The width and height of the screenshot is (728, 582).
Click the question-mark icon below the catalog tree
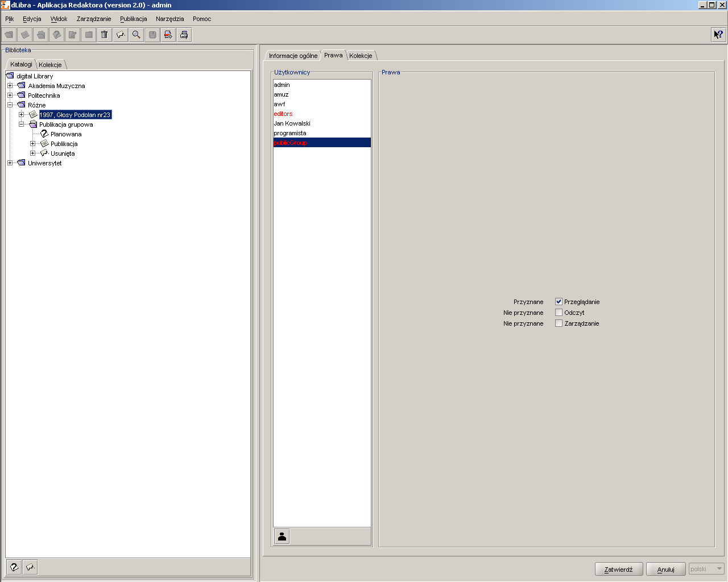(14, 567)
